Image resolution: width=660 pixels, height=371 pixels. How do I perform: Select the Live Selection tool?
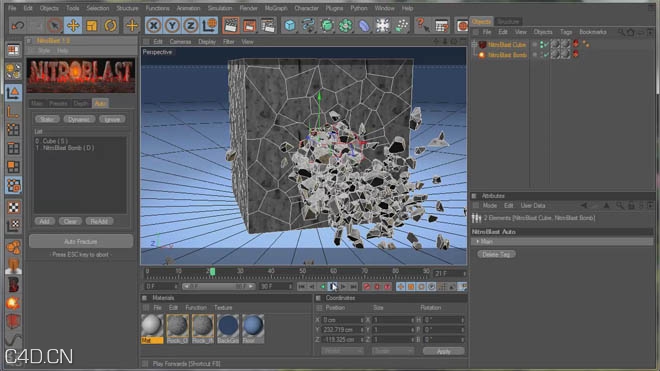[54, 26]
